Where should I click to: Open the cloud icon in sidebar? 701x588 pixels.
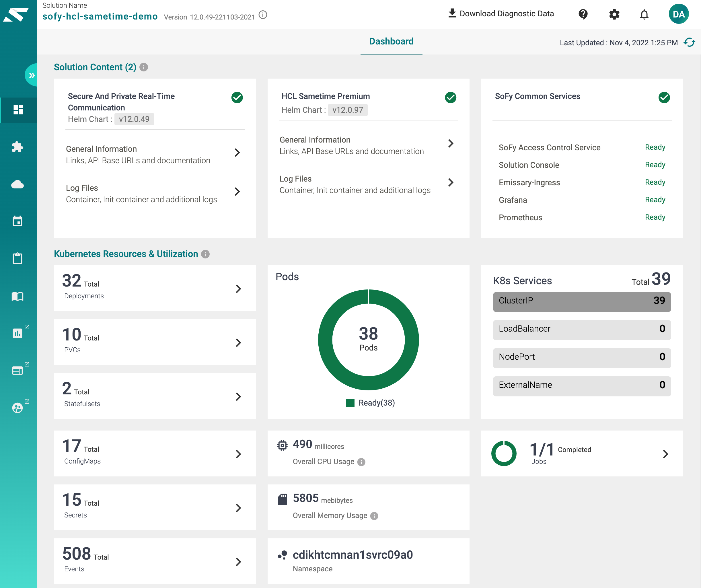[18, 184]
